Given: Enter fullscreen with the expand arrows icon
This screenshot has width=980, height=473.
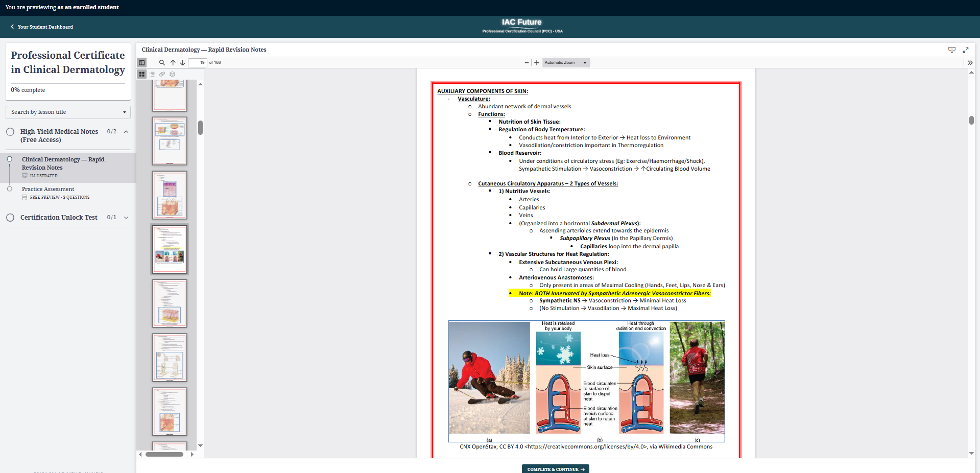Looking at the screenshot, I should (965, 50).
